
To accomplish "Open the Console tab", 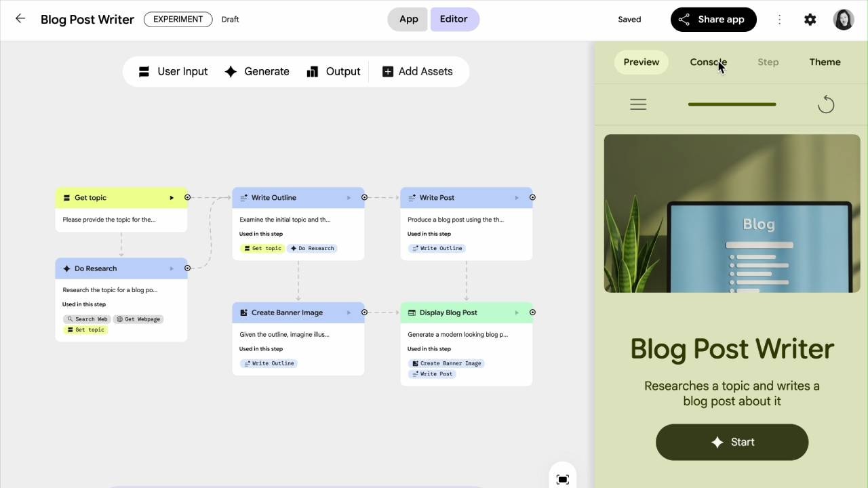I will (x=707, y=62).
